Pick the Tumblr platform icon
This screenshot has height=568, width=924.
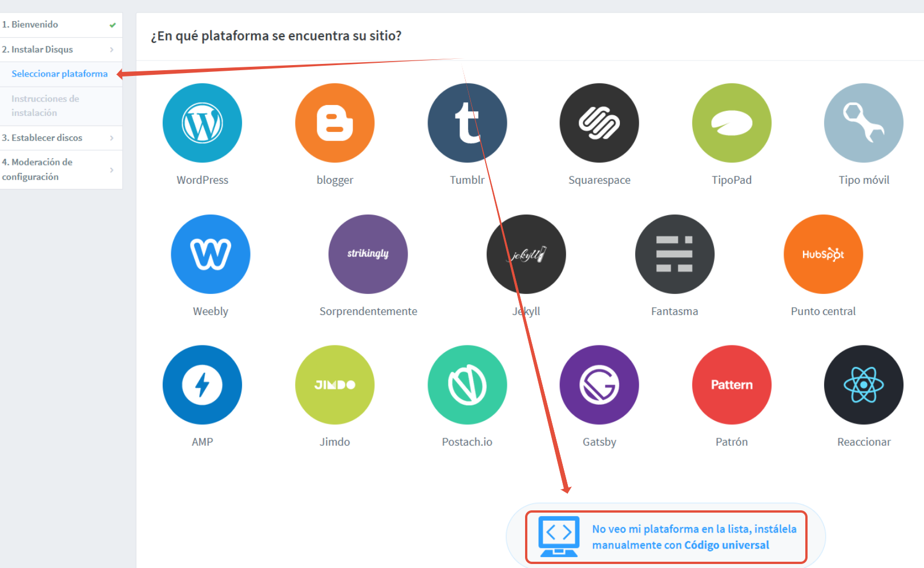(467, 123)
